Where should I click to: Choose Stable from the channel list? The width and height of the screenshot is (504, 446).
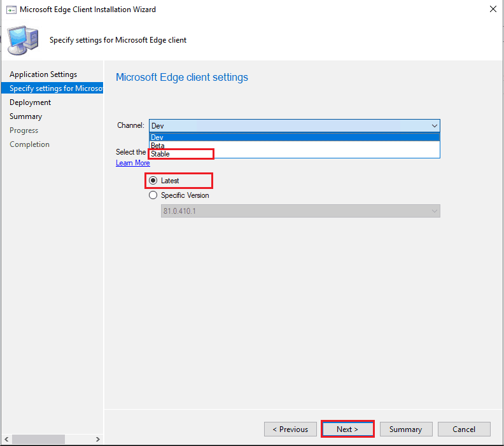(x=295, y=154)
